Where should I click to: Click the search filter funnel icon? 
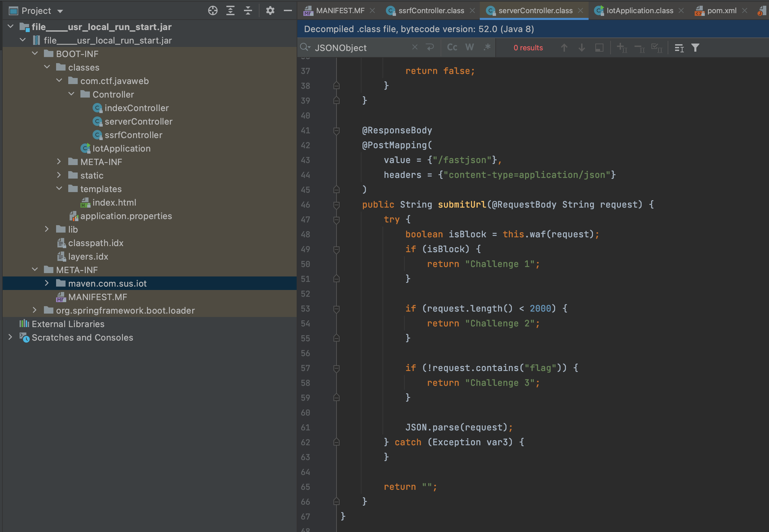[695, 48]
